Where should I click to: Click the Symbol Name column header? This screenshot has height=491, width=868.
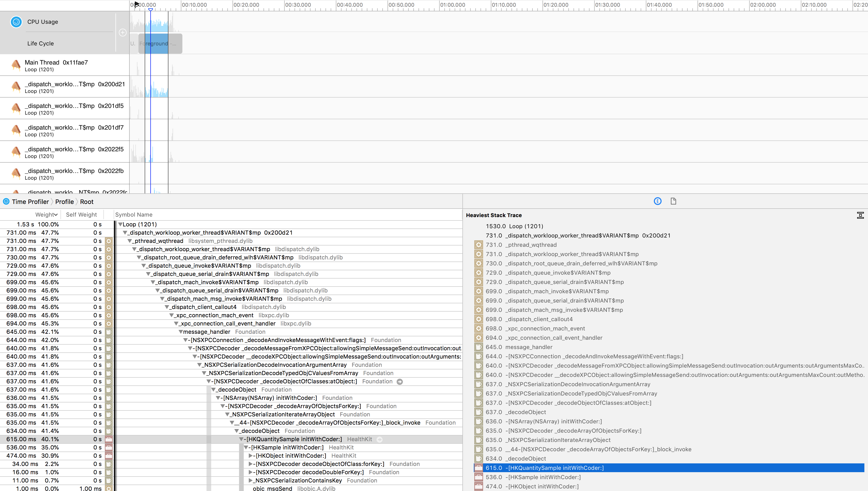coord(134,215)
